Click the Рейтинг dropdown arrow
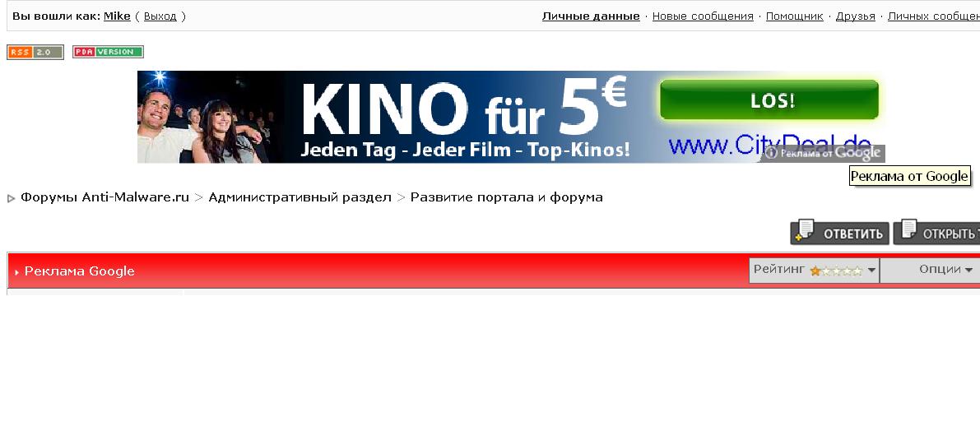This screenshot has width=980, height=421. [x=871, y=271]
